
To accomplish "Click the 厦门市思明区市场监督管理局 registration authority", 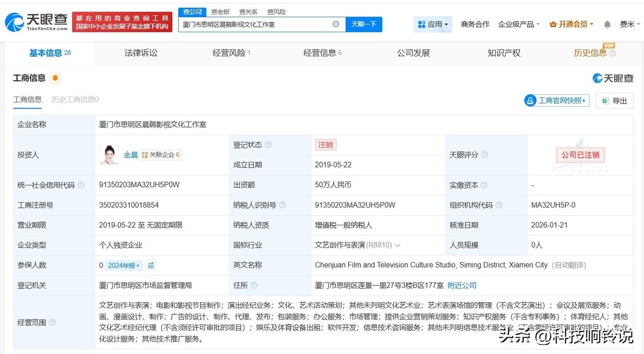I will click(x=145, y=285).
